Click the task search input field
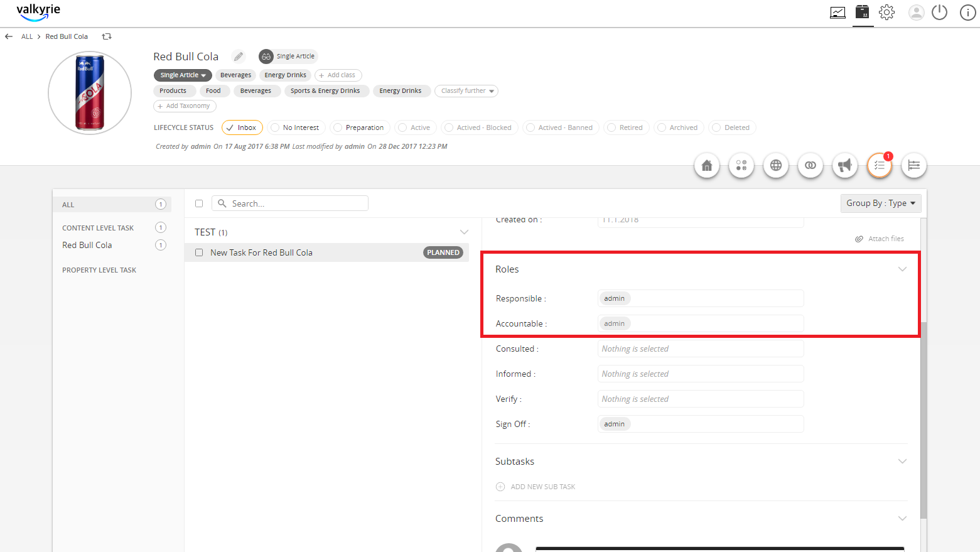Image resolution: width=980 pixels, height=552 pixels. pos(290,203)
